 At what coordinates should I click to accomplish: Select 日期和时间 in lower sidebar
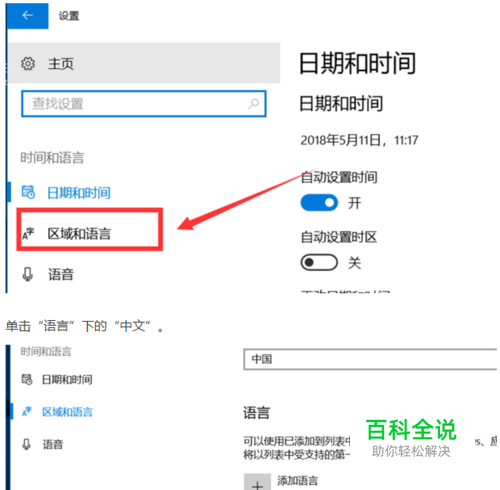pos(67,379)
